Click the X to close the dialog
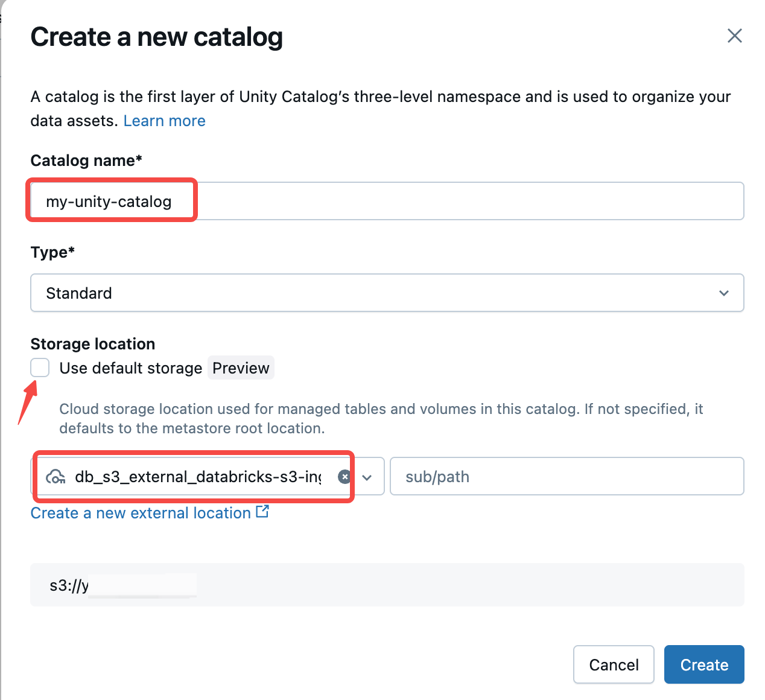The height and width of the screenshot is (700, 765). (x=734, y=36)
